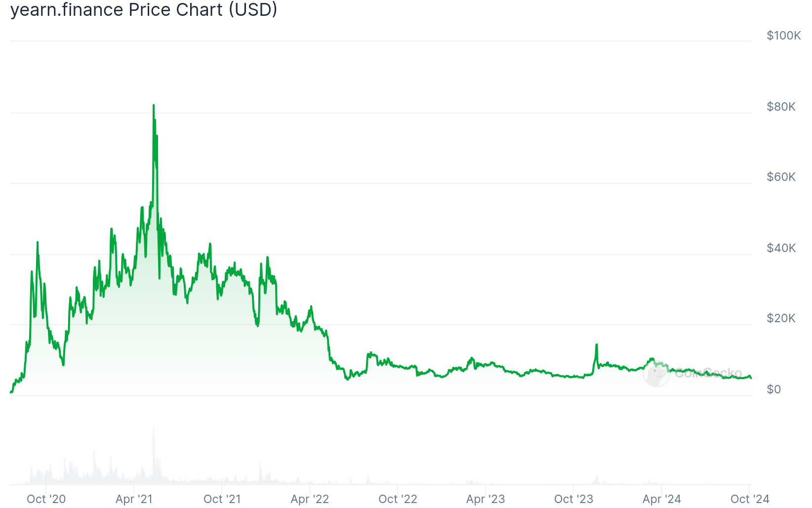The width and height of the screenshot is (812, 508).
Task: Click the Oct '24 date label
Action: click(x=750, y=499)
